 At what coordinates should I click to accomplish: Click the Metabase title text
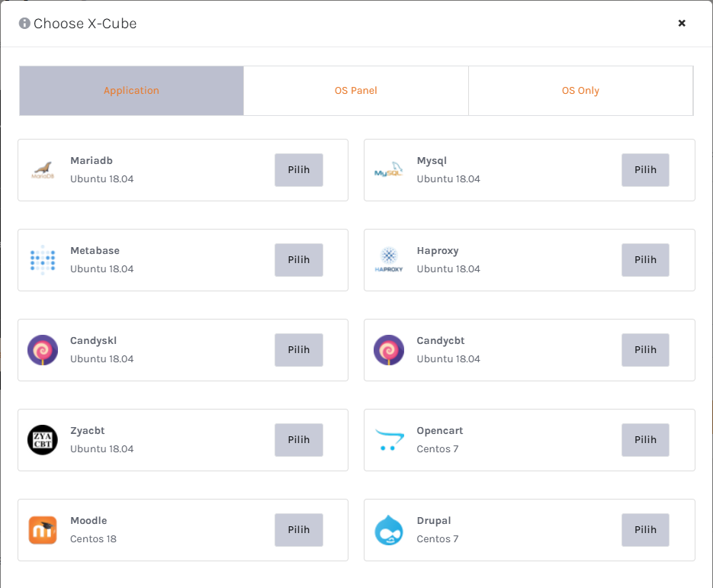point(95,251)
